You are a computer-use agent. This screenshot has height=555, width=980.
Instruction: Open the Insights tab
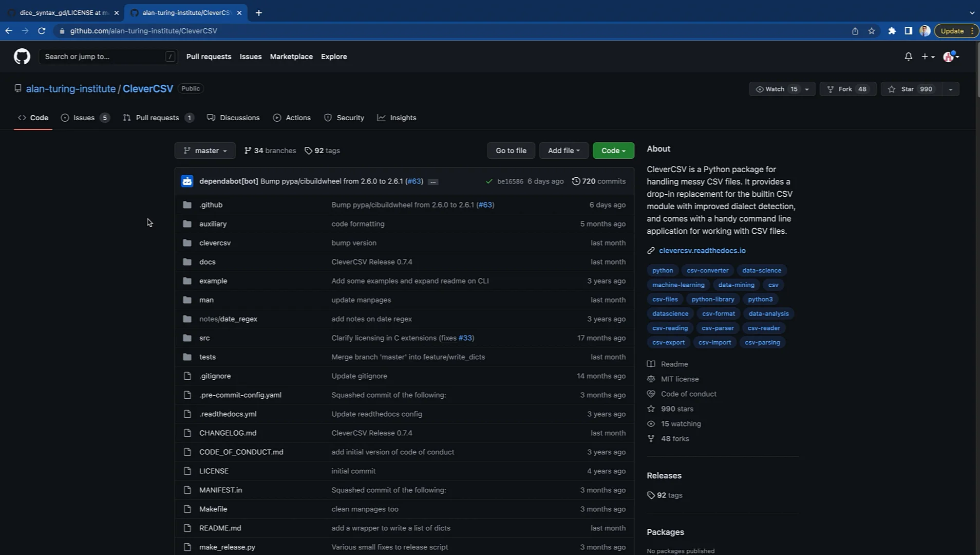tap(403, 118)
